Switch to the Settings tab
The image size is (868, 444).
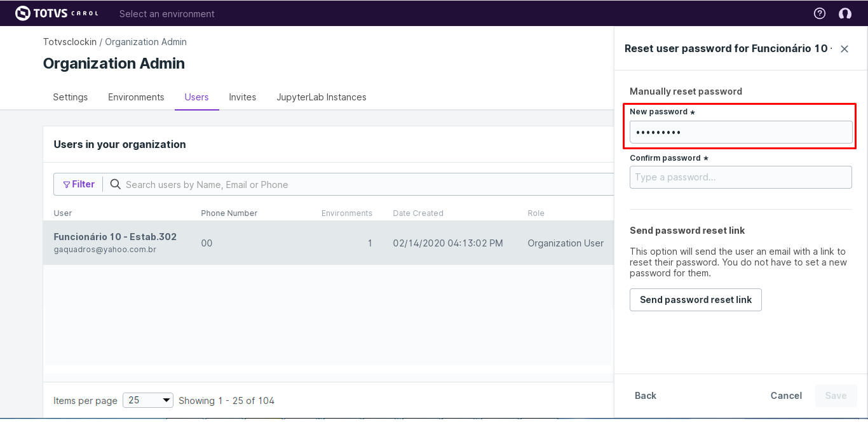pos(71,97)
